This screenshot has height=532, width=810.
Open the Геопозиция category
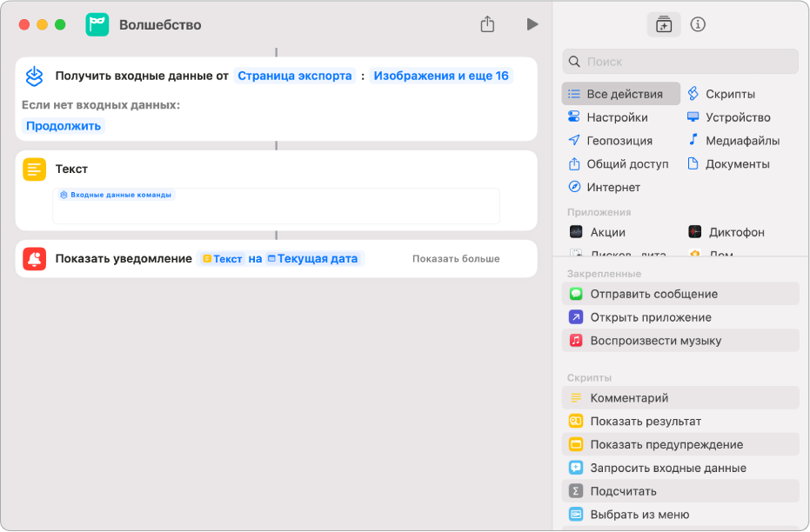tap(619, 141)
